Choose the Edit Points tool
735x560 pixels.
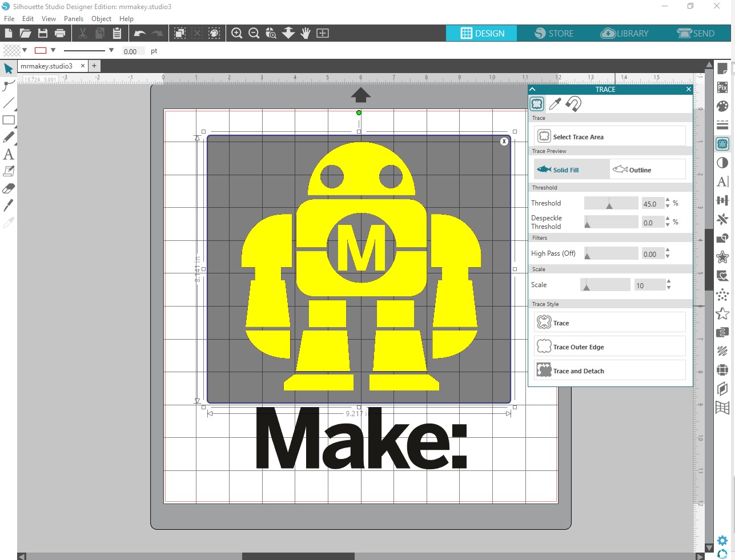pyautogui.click(x=9, y=86)
